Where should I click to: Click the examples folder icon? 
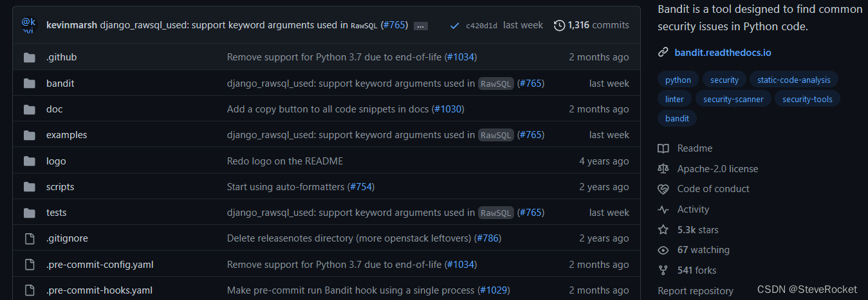click(29, 135)
